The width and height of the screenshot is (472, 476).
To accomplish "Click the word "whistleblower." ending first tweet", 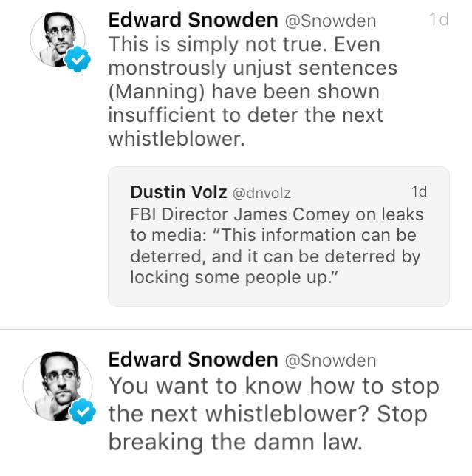I will pos(177,139).
